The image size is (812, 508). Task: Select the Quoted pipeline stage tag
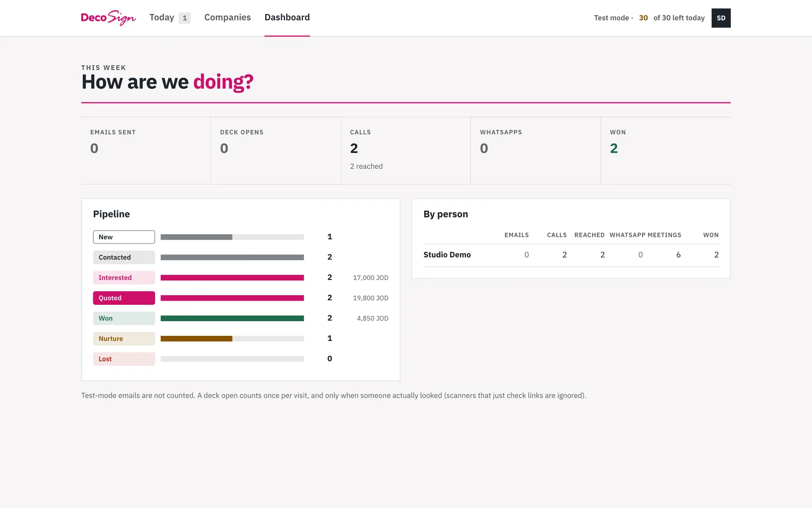coord(124,298)
